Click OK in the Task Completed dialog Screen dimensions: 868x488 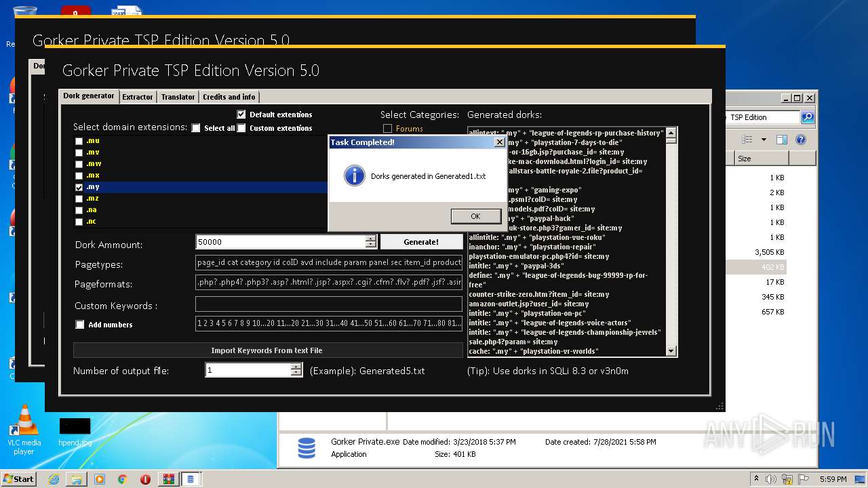(475, 216)
